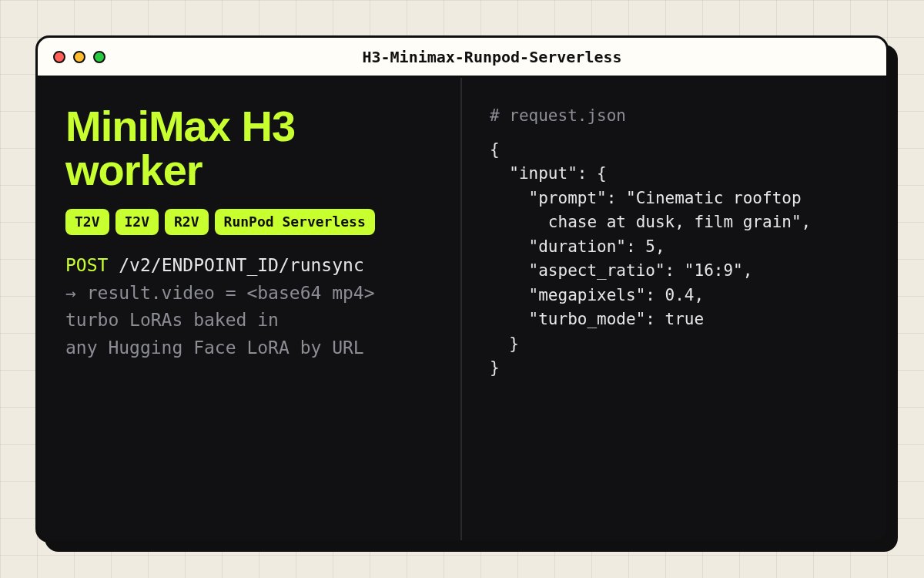Image resolution: width=924 pixels, height=578 pixels.
Task: Click the "input" key in the JSON
Action: [x=543, y=173]
